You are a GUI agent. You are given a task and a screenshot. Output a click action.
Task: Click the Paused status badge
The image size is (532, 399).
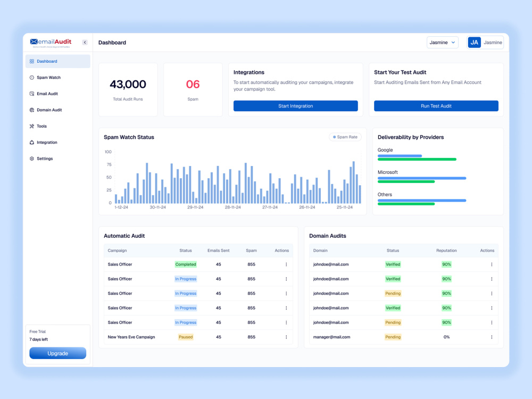coord(186,337)
